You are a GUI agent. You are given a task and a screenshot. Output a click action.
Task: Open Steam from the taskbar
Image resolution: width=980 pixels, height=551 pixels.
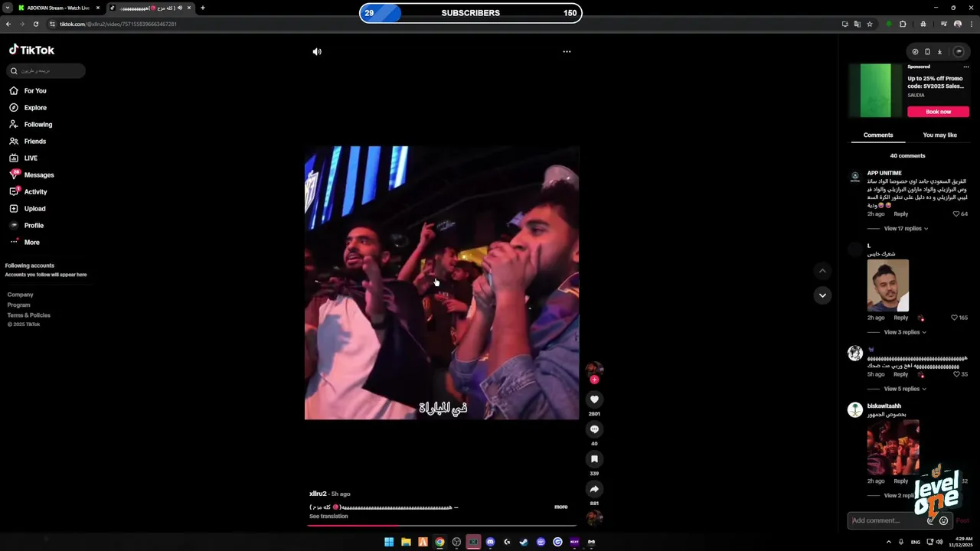coord(524,542)
